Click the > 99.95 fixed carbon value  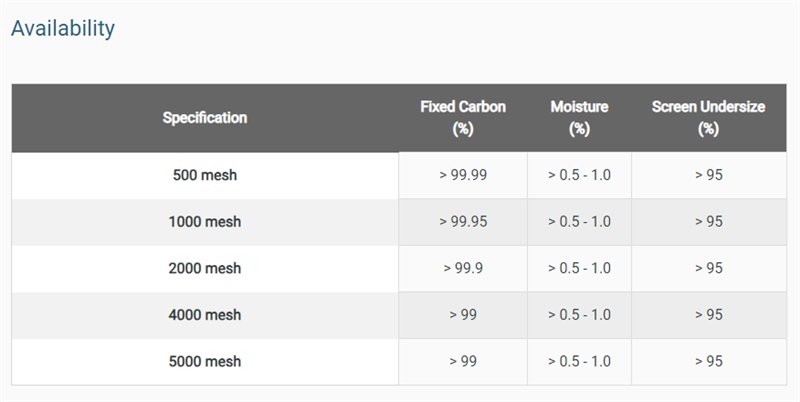tap(463, 222)
